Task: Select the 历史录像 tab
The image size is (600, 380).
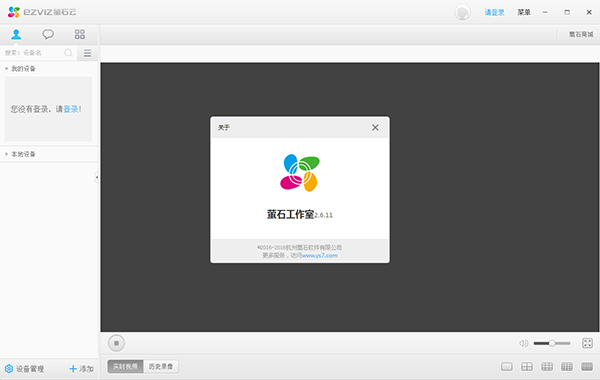Action: [161, 367]
